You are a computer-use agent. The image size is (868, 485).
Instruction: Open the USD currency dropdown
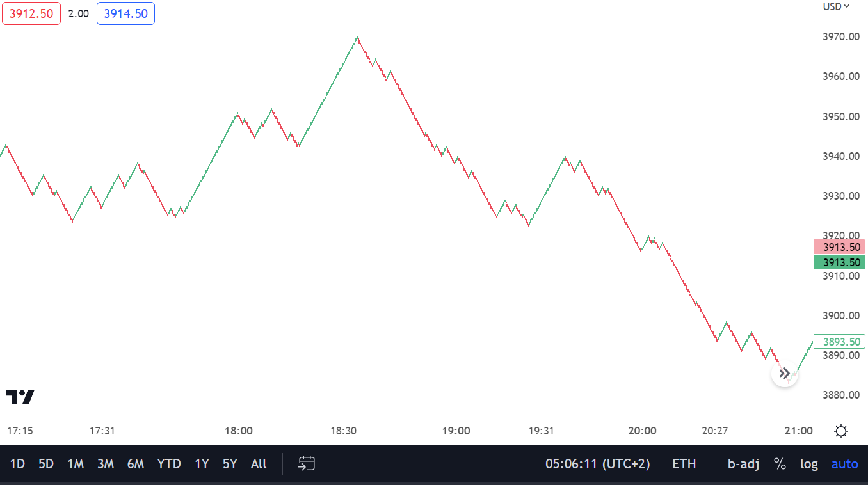coord(836,6)
